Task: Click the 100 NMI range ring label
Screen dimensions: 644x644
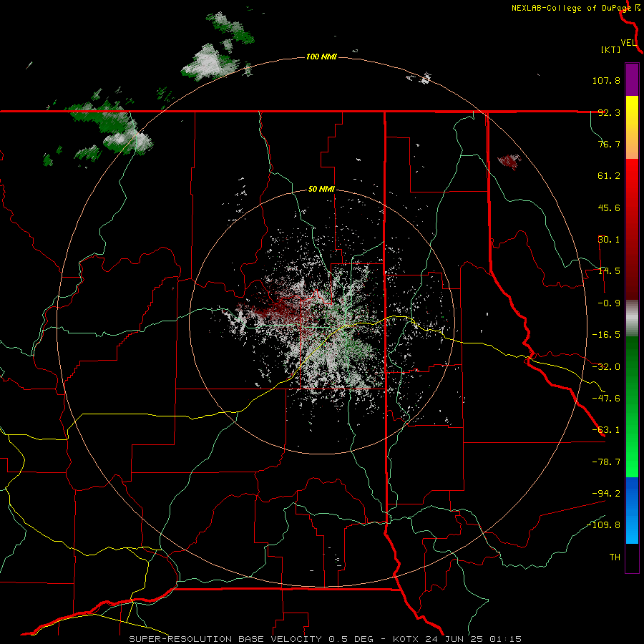Action: 321,57
